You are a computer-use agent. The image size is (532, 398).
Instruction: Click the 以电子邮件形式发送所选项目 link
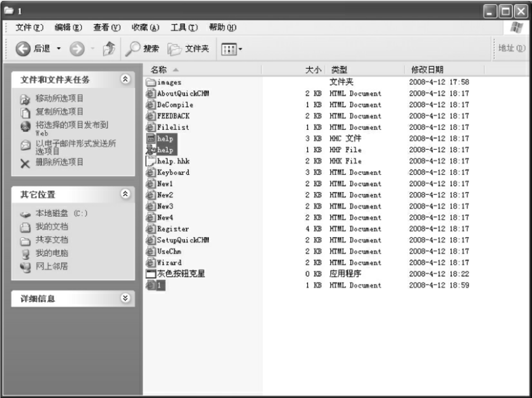(x=76, y=147)
